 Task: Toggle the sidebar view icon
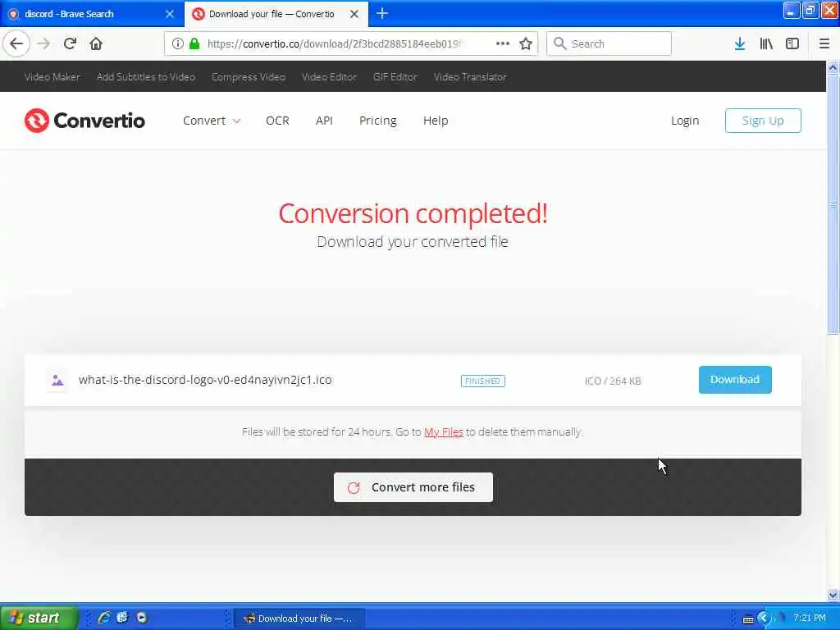(x=792, y=43)
